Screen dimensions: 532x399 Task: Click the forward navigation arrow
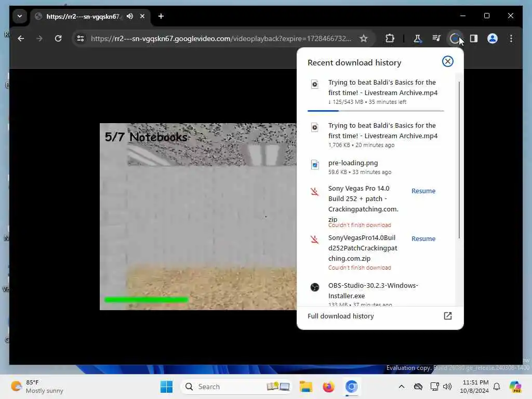[39, 38]
